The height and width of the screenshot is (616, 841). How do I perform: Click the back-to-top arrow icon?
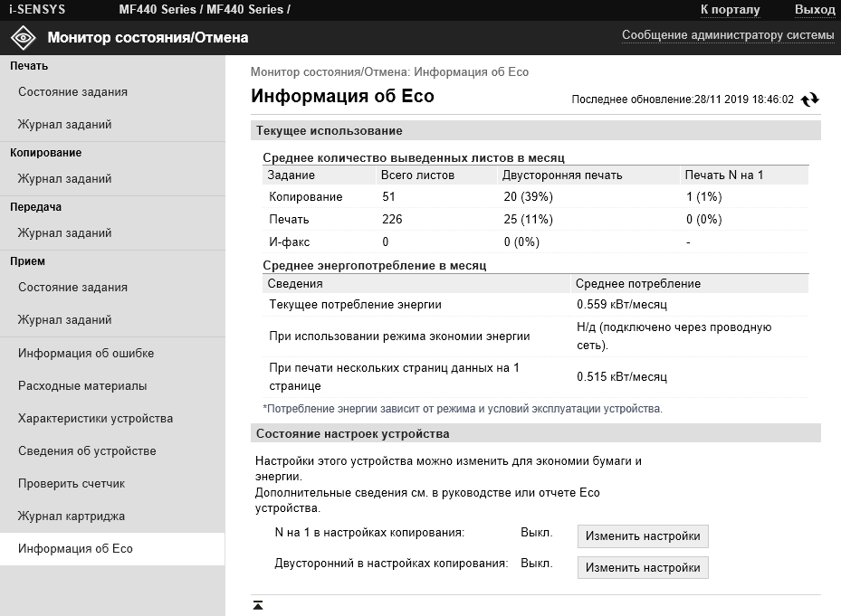[x=258, y=604]
